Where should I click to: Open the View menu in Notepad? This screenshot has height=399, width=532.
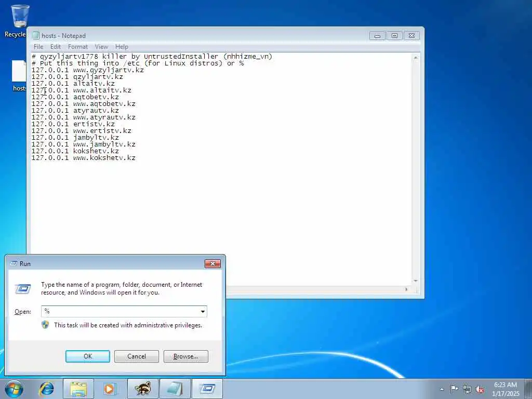pos(101,47)
